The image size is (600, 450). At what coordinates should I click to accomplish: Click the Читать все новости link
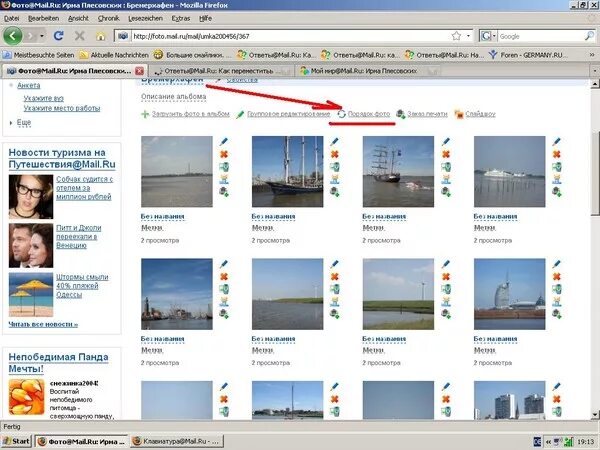(x=43, y=324)
